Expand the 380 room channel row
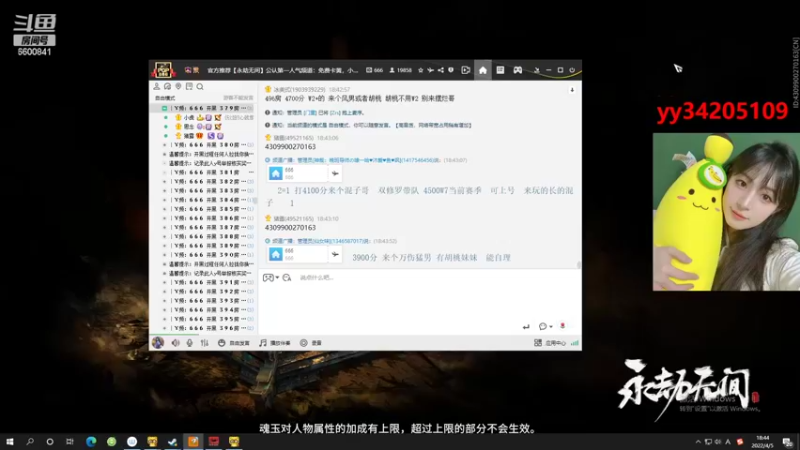The image size is (800, 450). (164, 145)
